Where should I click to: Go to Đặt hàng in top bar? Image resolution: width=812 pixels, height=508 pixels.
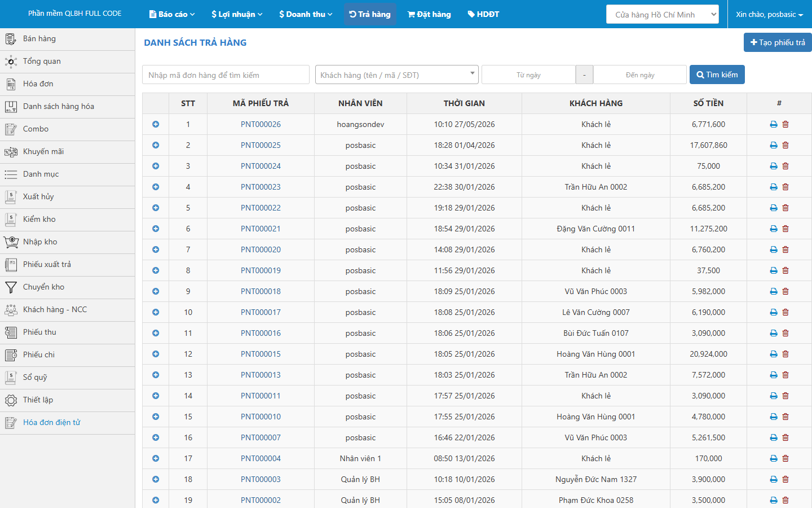[429, 14]
